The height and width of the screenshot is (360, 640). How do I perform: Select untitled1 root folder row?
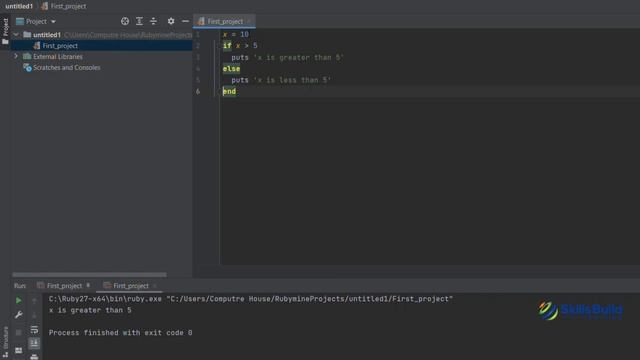[x=47, y=35]
